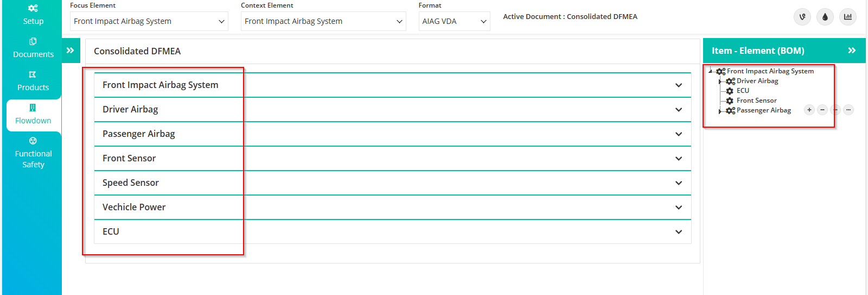Select Front Sensor in the BOM tree

(x=756, y=101)
